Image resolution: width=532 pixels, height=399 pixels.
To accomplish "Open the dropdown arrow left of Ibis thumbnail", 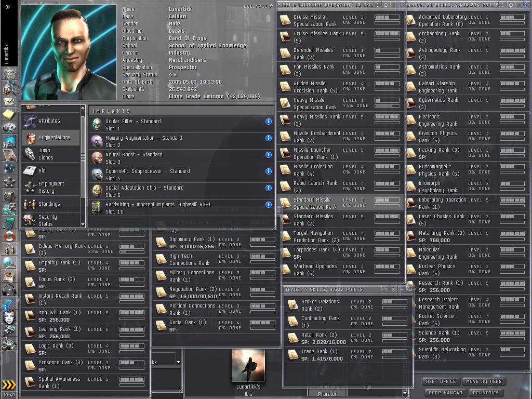I will click(179, 362).
